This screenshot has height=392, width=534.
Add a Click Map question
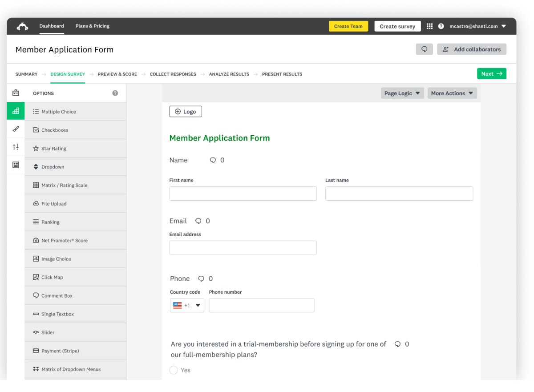75,277
